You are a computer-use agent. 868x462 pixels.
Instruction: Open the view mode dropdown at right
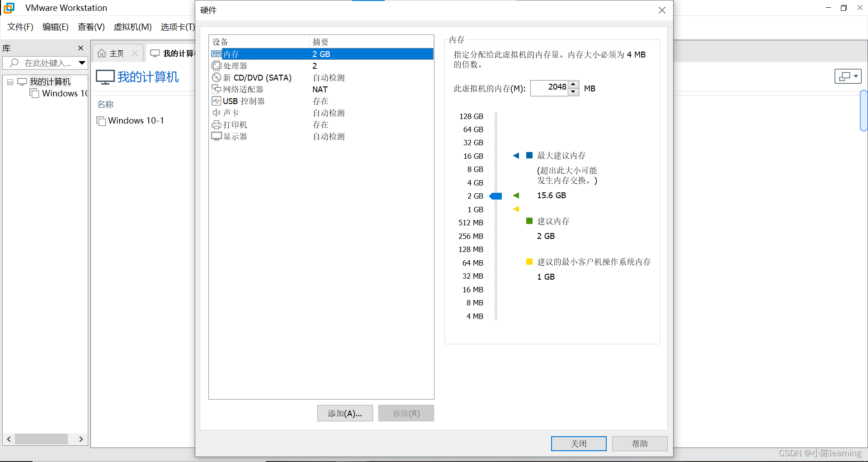coord(848,76)
